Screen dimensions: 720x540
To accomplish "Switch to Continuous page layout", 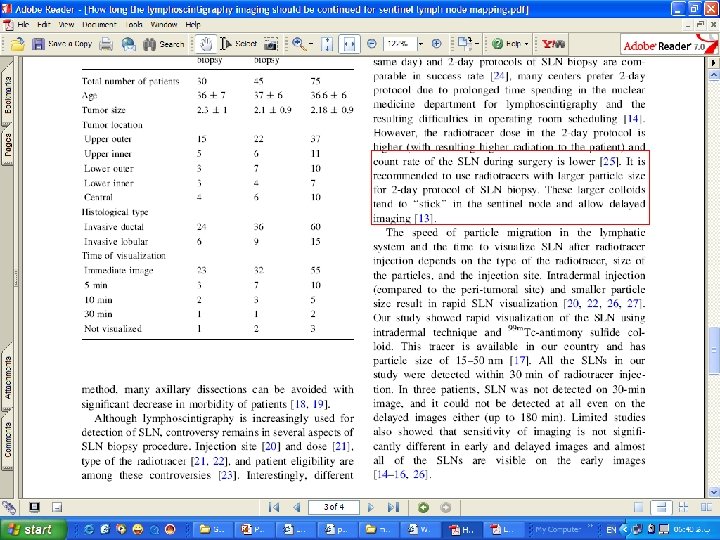I will pos(661,507).
